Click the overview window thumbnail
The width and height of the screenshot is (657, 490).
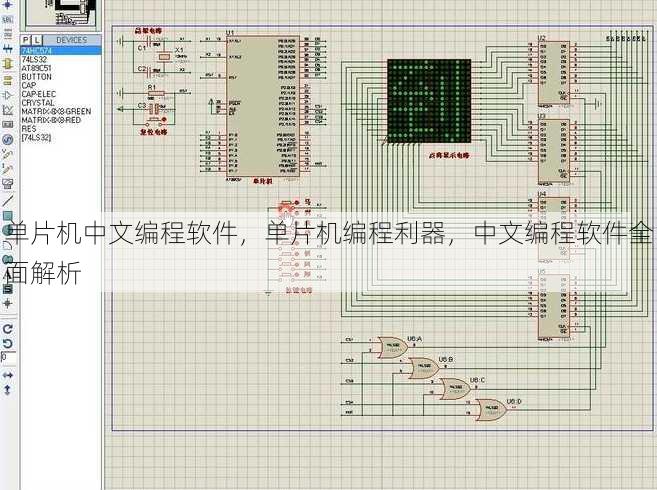[x=63, y=13]
